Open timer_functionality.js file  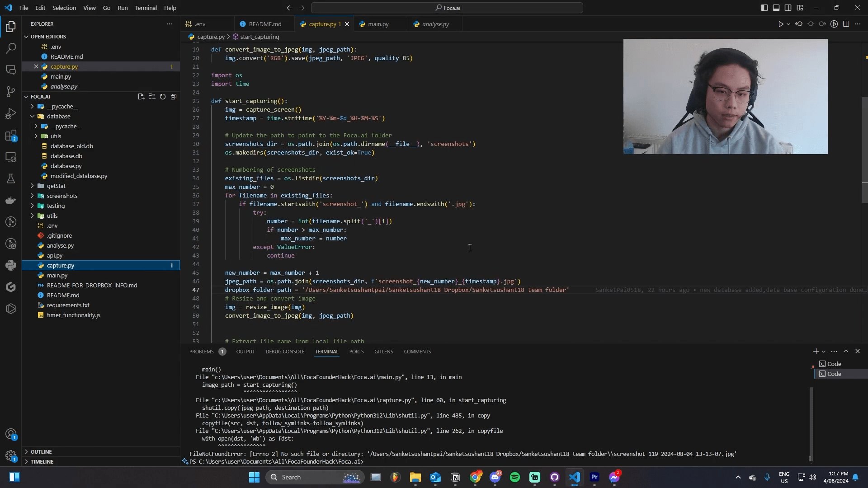[74, 315]
